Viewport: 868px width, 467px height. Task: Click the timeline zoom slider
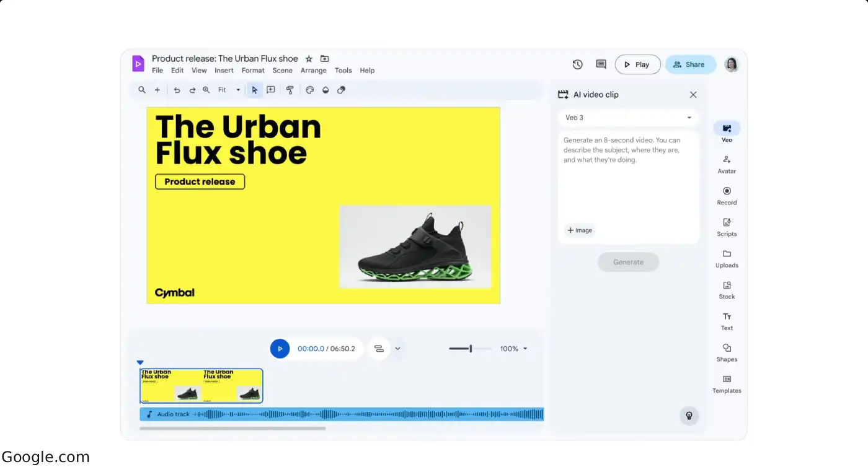point(470,349)
